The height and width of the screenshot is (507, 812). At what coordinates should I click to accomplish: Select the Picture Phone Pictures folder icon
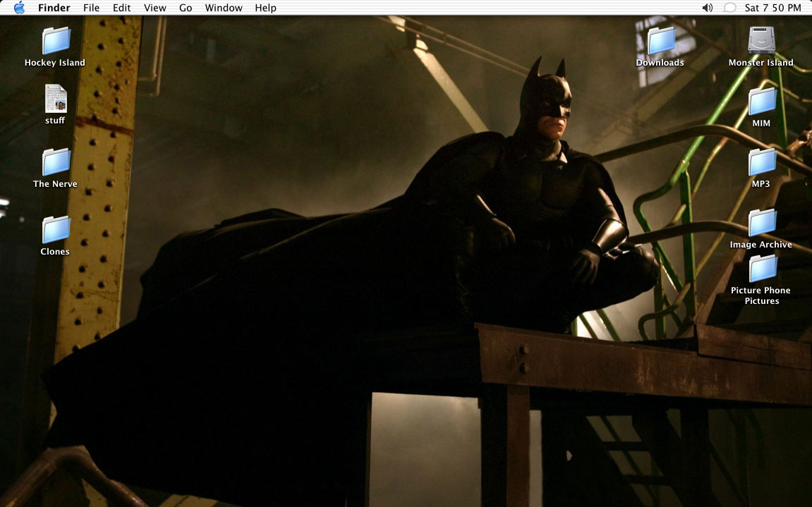(763, 268)
